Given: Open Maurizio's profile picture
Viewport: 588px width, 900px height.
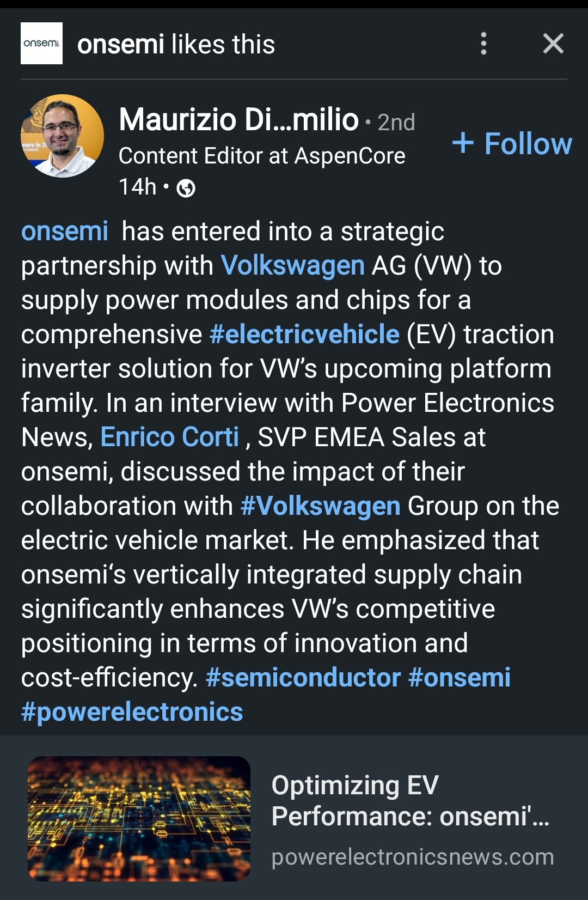Looking at the screenshot, I should (x=62, y=136).
